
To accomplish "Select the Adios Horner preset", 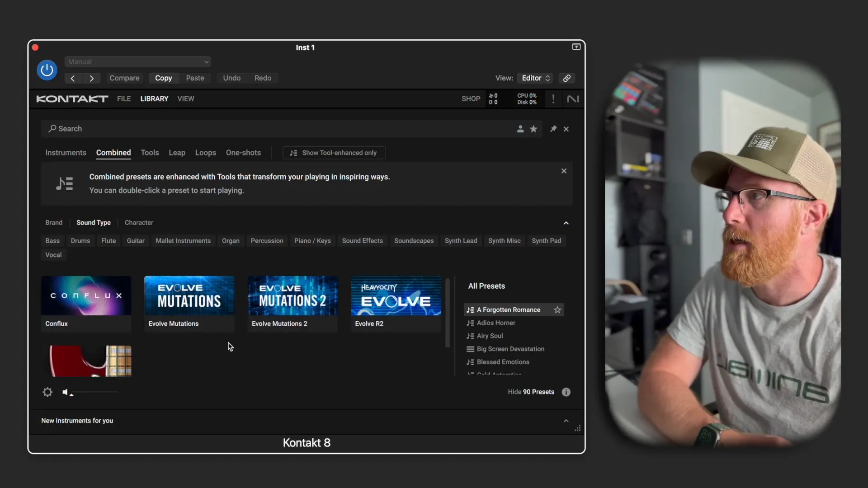I will (x=496, y=323).
